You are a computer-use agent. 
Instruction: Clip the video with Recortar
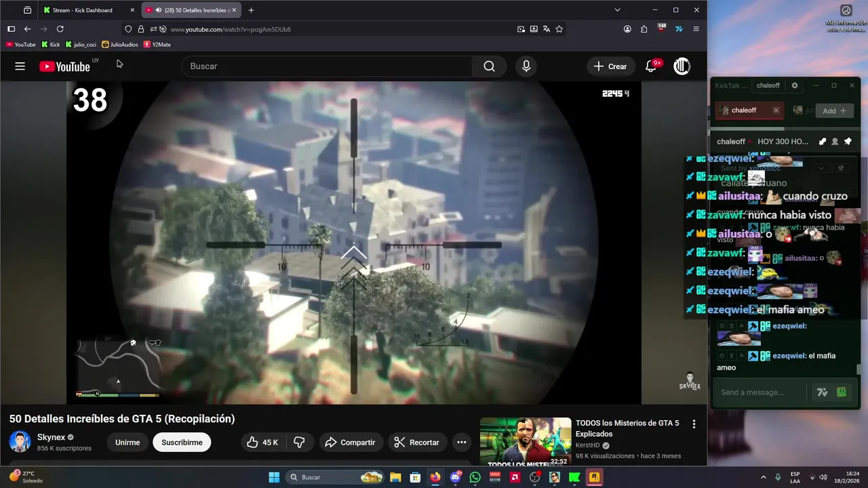click(417, 443)
